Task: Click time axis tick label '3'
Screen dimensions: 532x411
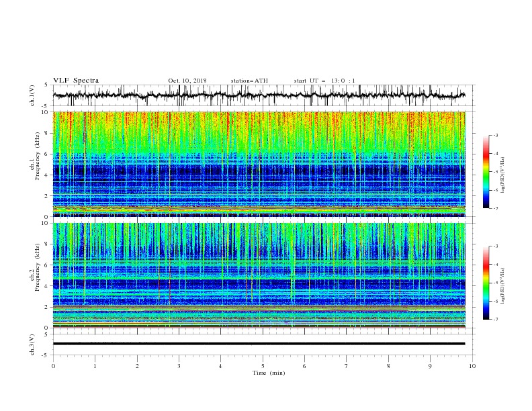Action: pos(179,366)
